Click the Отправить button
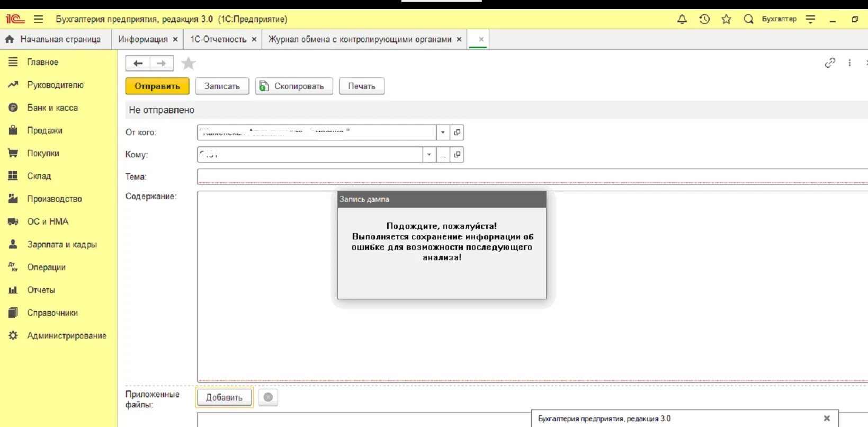 click(x=157, y=86)
